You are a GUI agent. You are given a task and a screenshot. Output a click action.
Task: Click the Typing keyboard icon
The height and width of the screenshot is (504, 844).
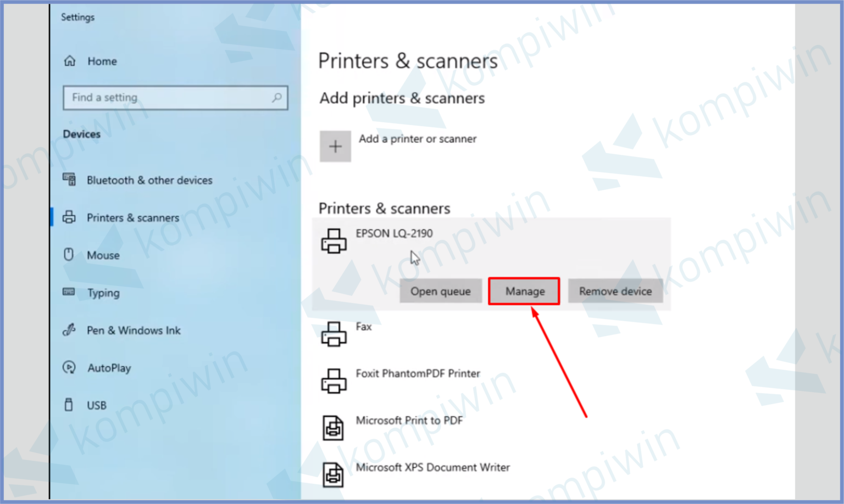(69, 293)
